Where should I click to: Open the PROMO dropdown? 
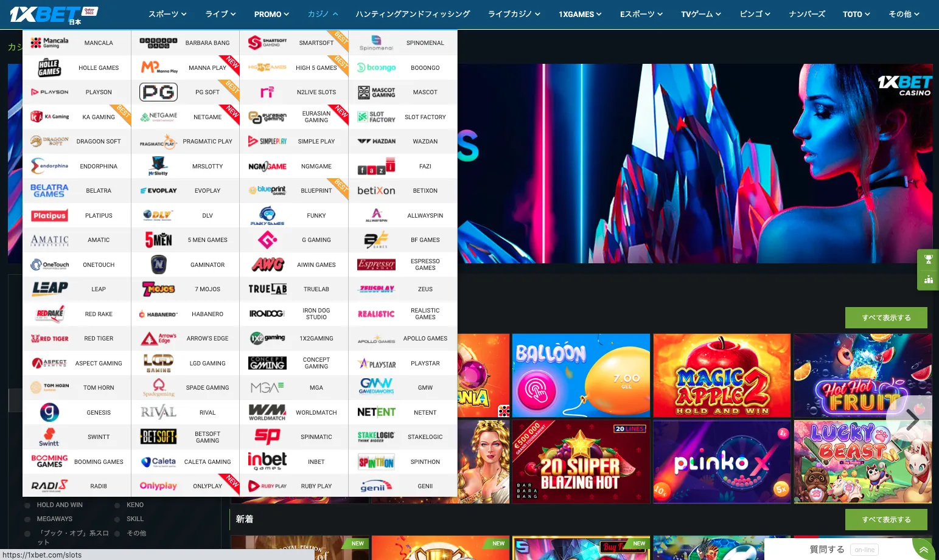point(271,14)
